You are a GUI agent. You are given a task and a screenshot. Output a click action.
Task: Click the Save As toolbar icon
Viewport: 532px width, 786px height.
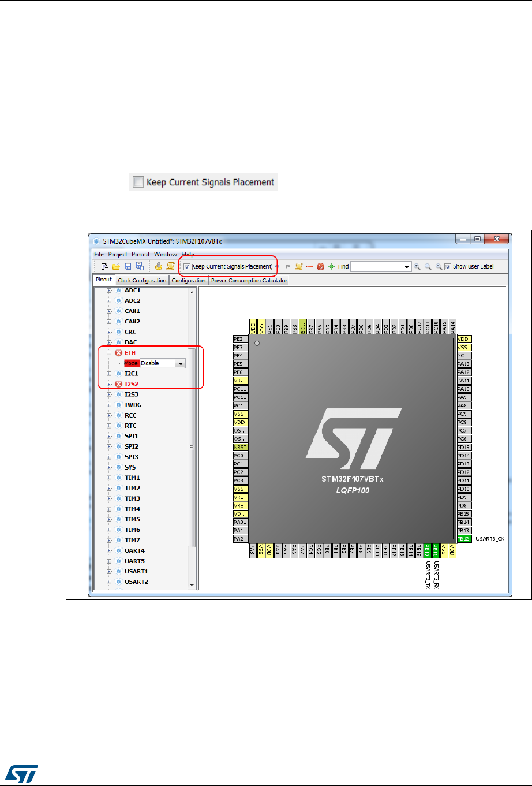coord(139,267)
